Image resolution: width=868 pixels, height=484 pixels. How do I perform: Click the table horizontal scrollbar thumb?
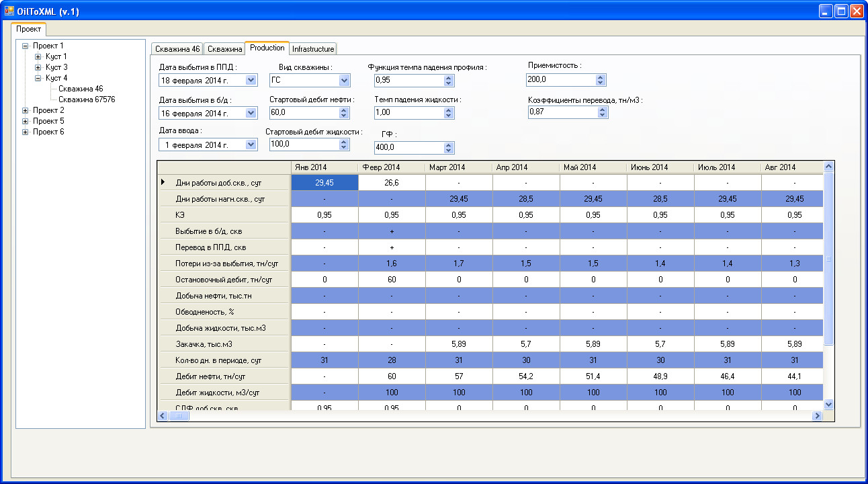pyautogui.click(x=179, y=416)
